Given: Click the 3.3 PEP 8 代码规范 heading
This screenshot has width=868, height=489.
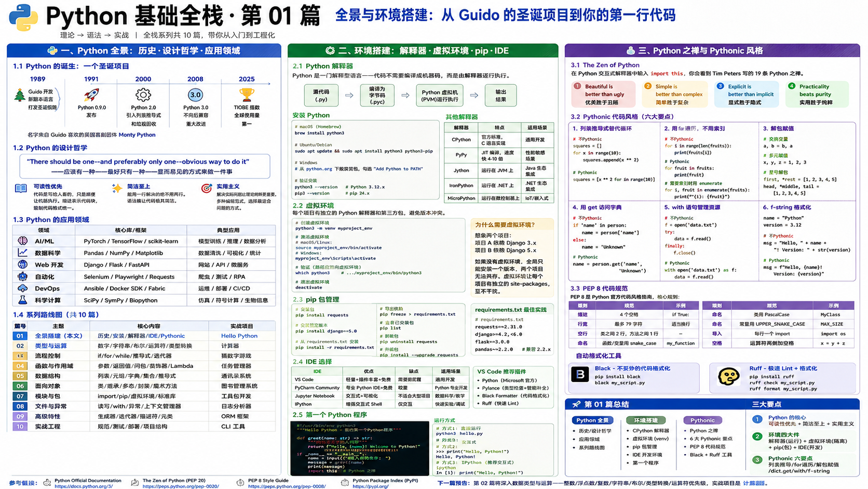Looking at the screenshot, I should (x=599, y=288).
